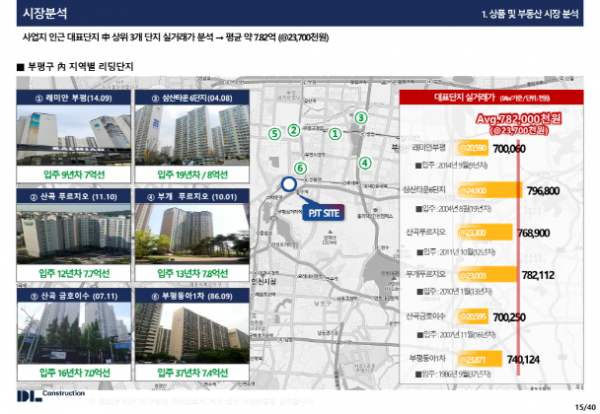Screen dimensions: 600x414
Task: Click the Avg 782,000천원 average label
Action: point(519,123)
